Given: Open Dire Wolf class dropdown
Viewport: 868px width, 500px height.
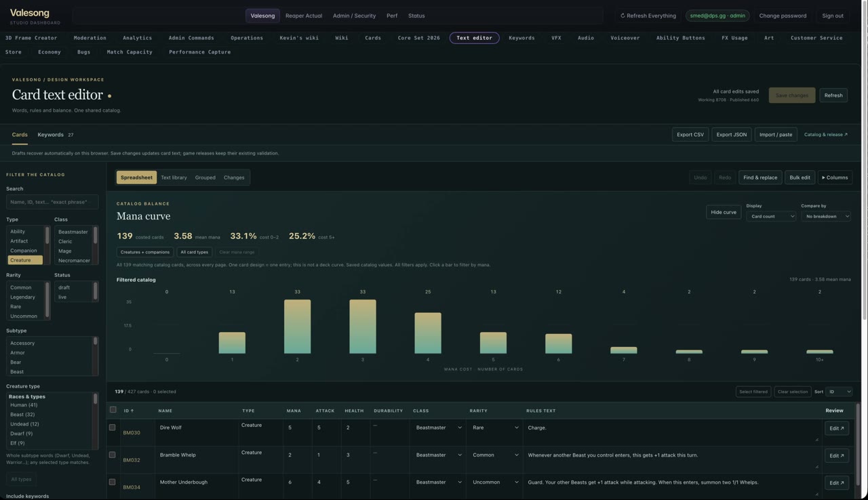Looking at the screenshot, I should (x=439, y=428).
